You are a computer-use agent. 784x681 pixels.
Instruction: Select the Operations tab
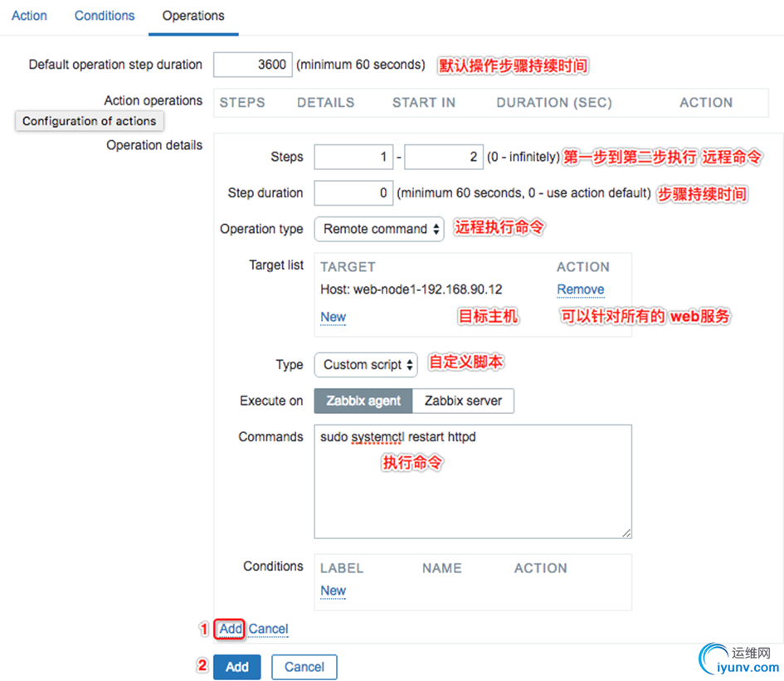tap(193, 16)
